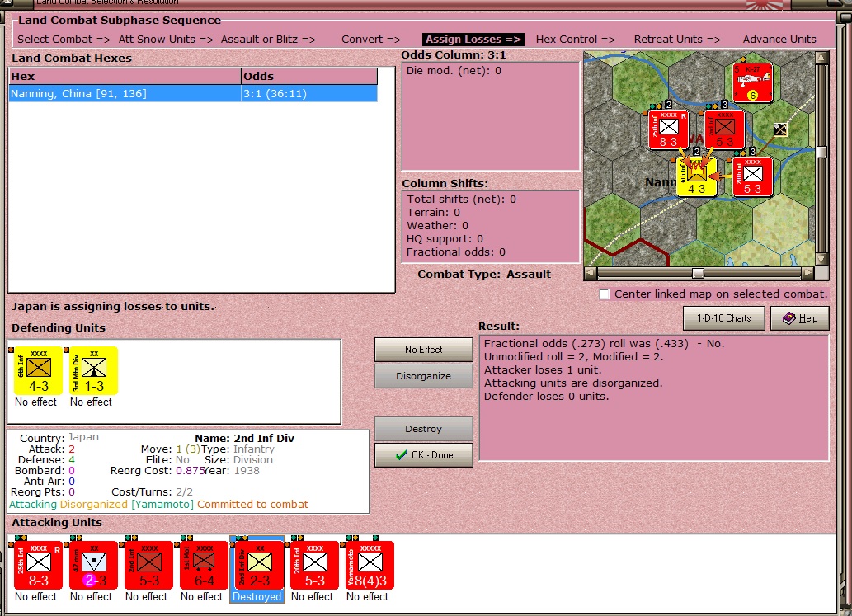The width and height of the screenshot is (852, 616).
Task: Select the Yamamoto HQ attacking unit
Action: tap(370, 565)
